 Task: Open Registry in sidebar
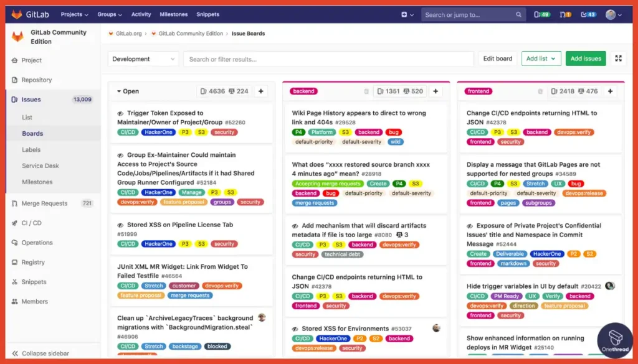click(x=33, y=263)
